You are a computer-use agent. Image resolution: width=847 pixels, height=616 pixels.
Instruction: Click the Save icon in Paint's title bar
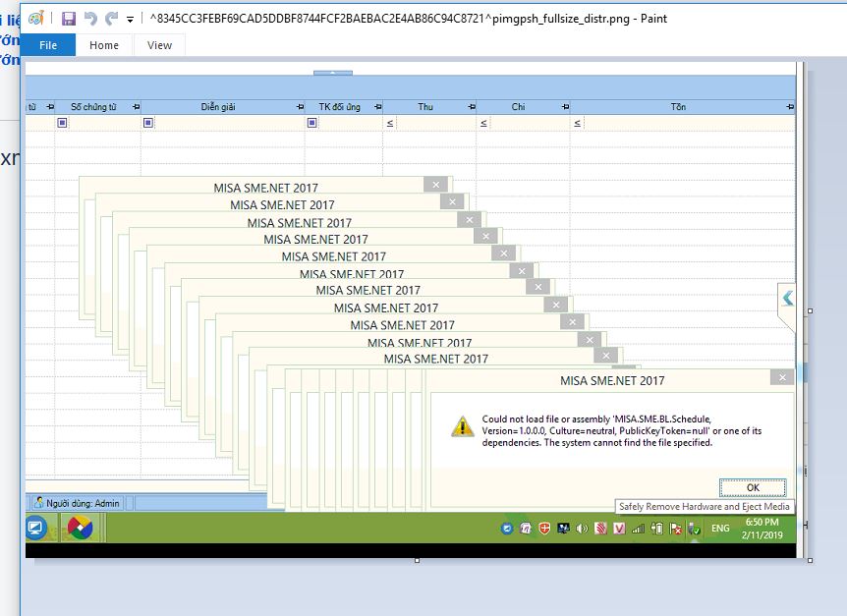pos(69,19)
